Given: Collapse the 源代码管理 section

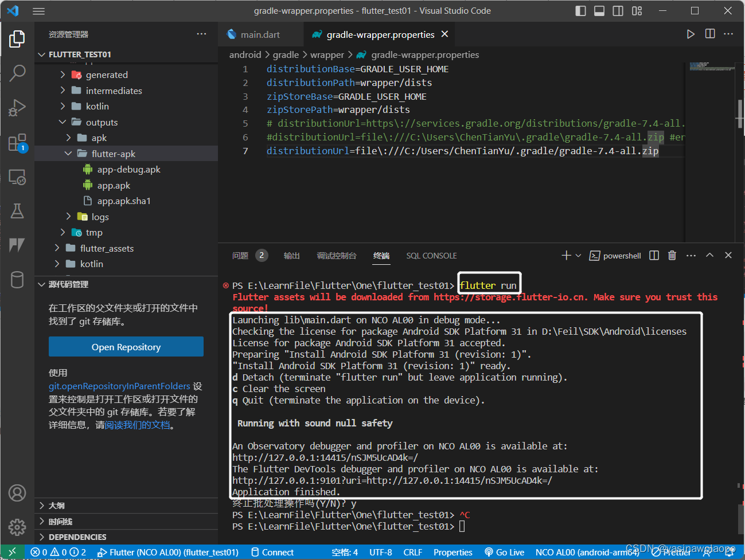Looking at the screenshot, I should (x=126, y=284).
